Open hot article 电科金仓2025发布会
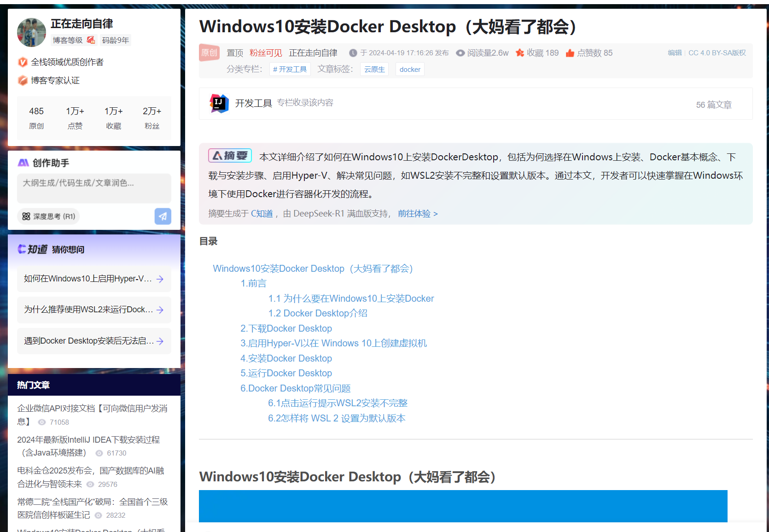 [x=91, y=477]
